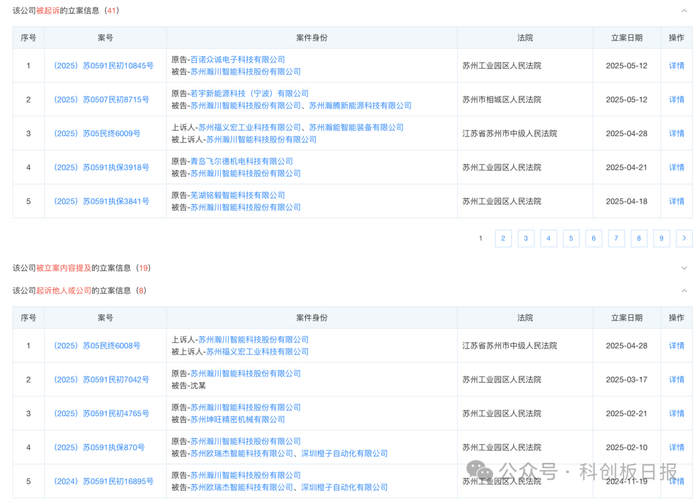View 详情 for case 执保870号

(x=676, y=447)
